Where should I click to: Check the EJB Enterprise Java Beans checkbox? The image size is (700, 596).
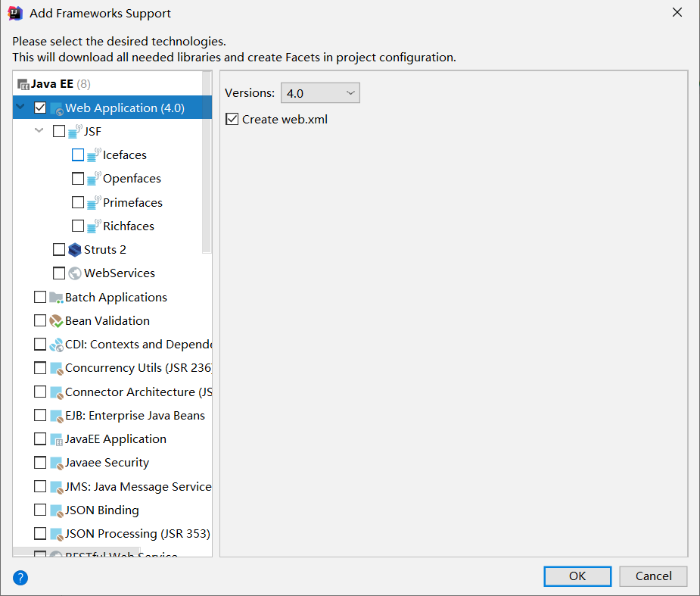point(40,416)
